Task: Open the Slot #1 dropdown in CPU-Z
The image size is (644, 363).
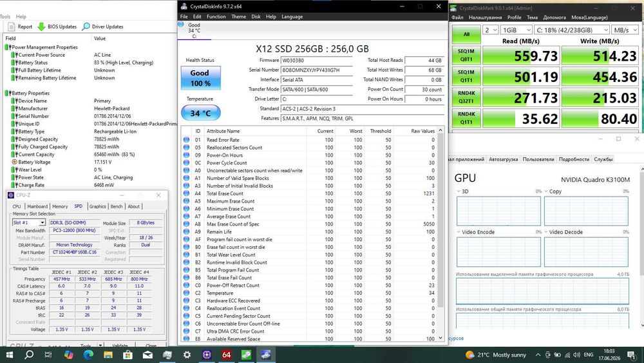Action: [42, 222]
